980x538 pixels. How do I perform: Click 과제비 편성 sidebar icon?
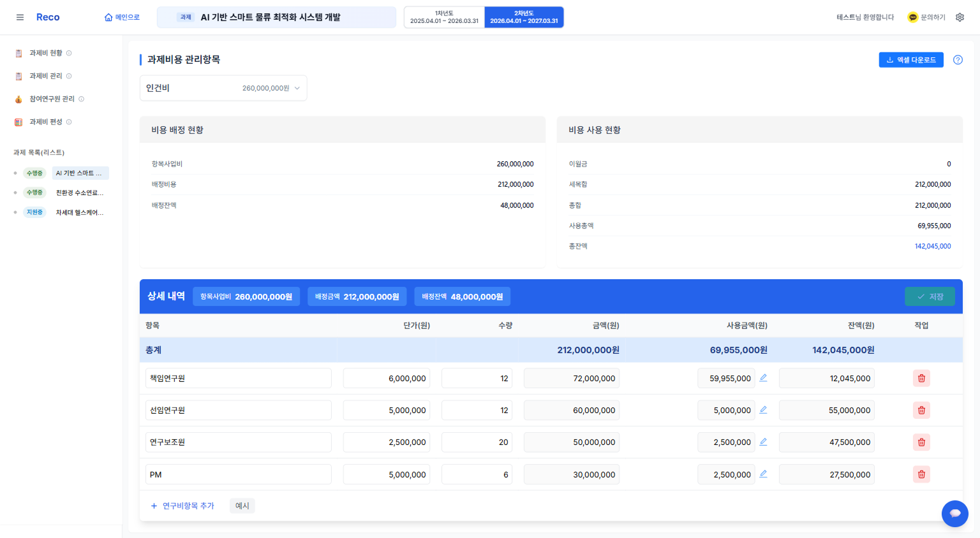point(19,122)
